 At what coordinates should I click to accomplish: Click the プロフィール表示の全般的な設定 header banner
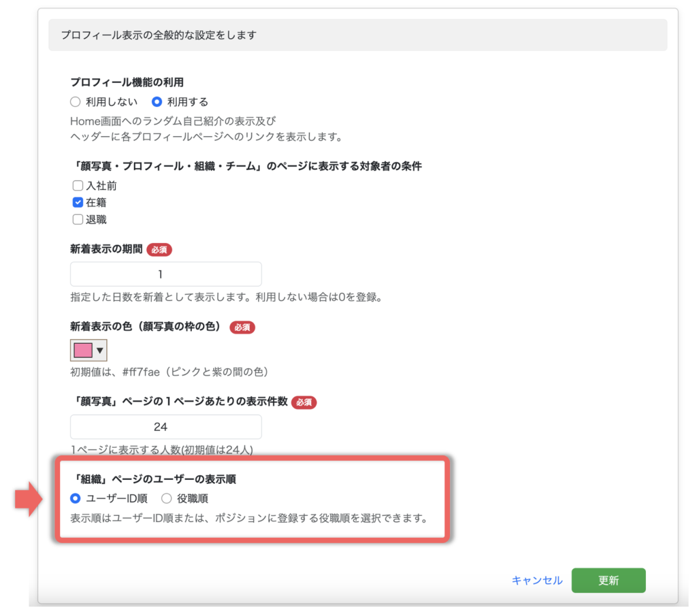[357, 35]
